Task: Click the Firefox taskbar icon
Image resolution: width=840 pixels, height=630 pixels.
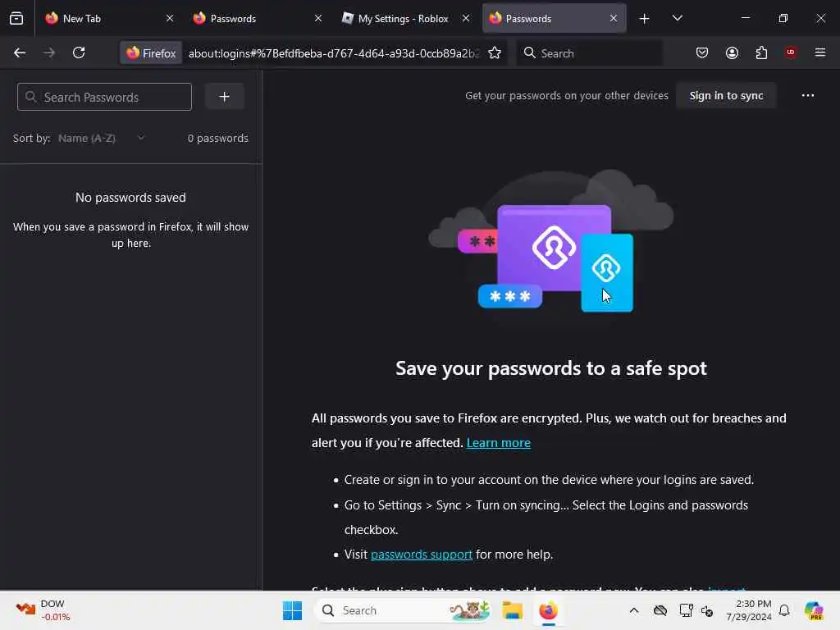Action: (548, 610)
